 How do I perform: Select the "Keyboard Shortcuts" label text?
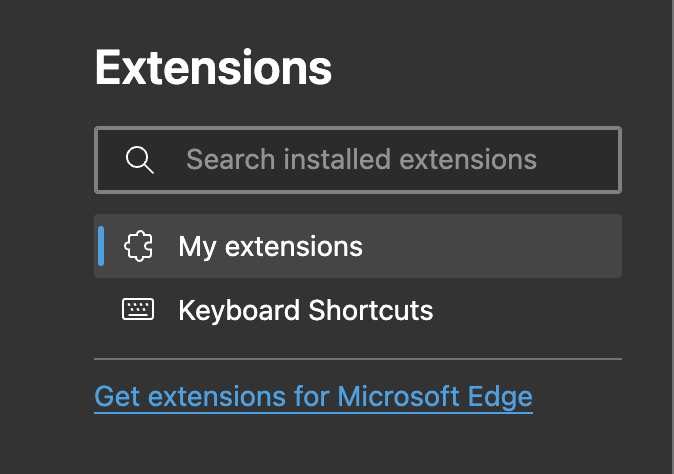pos(305,310)
